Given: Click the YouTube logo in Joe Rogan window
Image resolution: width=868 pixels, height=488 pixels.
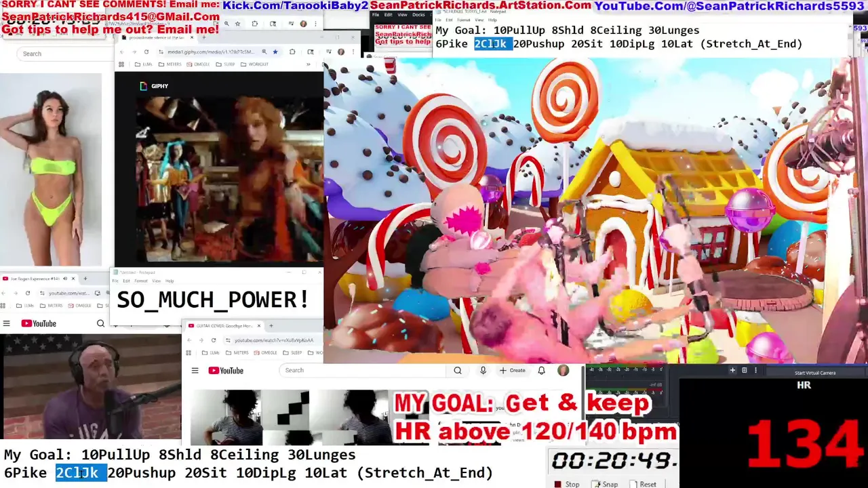Looking at the screenshot, I should tap(39, 323).
